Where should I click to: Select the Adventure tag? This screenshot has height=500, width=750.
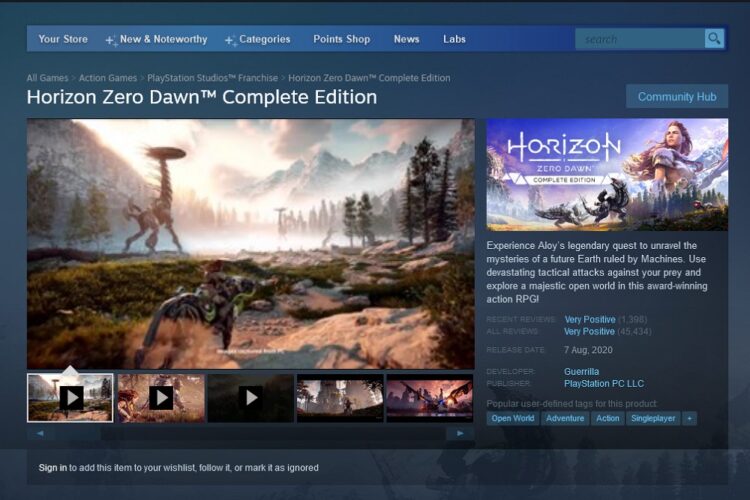pyautogui.click(x=565, y=419)
